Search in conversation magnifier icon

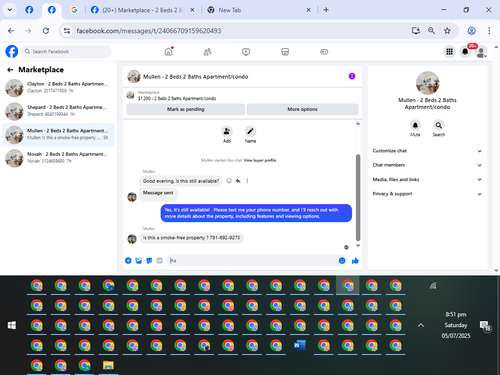439,125
